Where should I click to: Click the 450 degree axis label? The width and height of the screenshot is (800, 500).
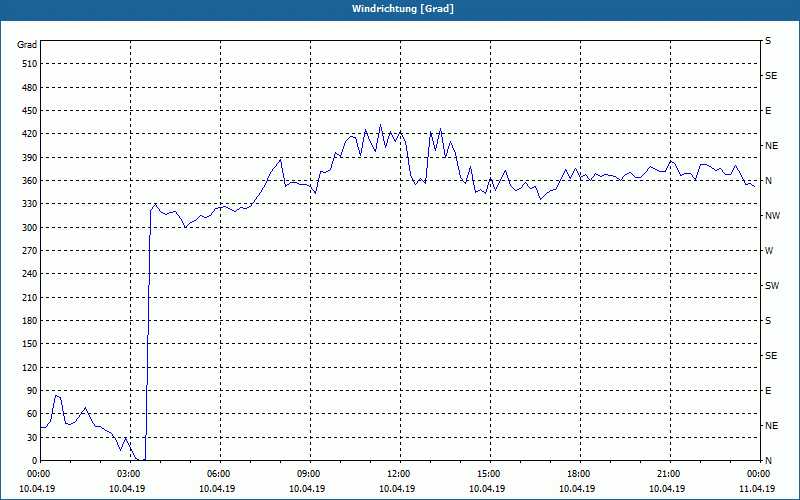pos(30,111)
